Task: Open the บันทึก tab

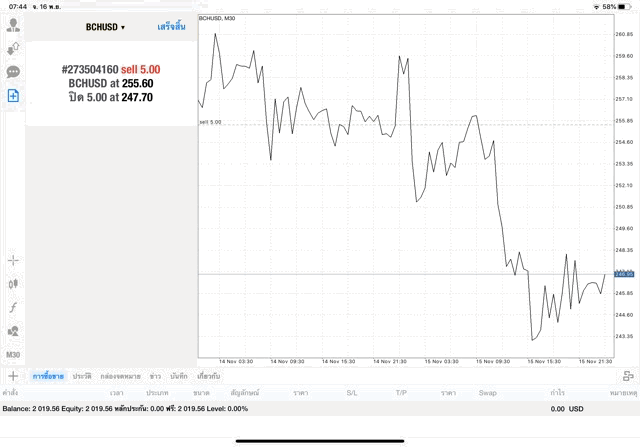Action: click(179, 376)
